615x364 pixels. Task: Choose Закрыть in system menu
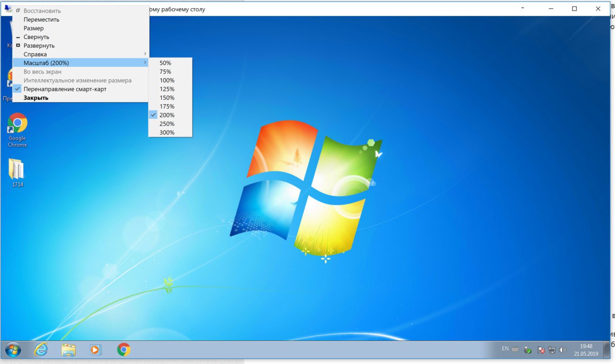coord(80,98)
